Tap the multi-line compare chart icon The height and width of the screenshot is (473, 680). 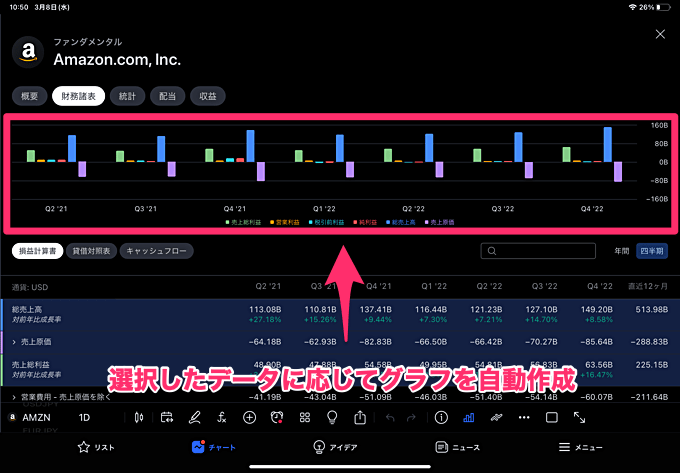pos(496,418)
